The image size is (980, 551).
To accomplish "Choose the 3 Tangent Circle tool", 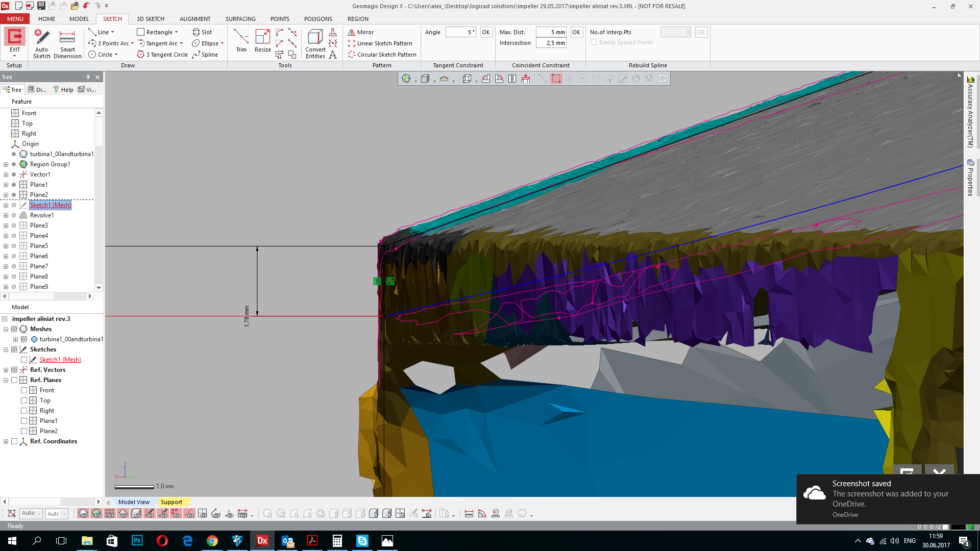I will 162,55.
